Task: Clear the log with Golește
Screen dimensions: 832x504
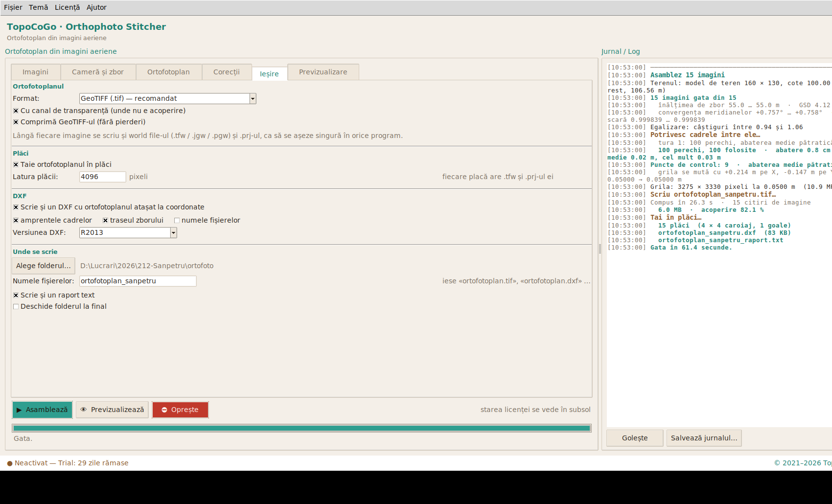Action: point(635,438)
